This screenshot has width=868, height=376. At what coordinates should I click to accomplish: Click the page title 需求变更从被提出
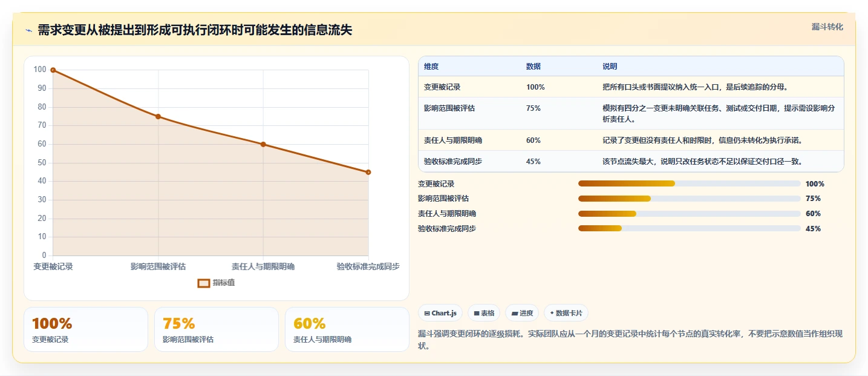click(x=195, y=30)
